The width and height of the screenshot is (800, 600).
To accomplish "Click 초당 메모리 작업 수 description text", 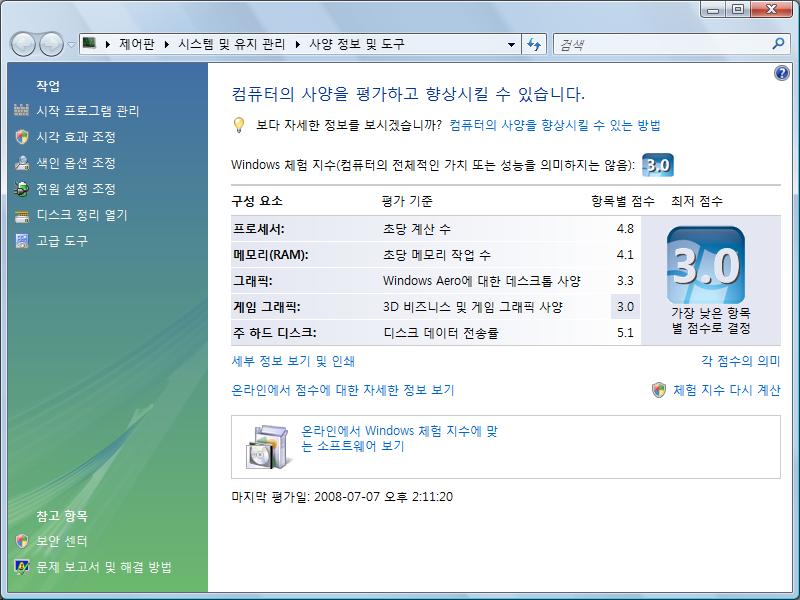I will 437,255.
